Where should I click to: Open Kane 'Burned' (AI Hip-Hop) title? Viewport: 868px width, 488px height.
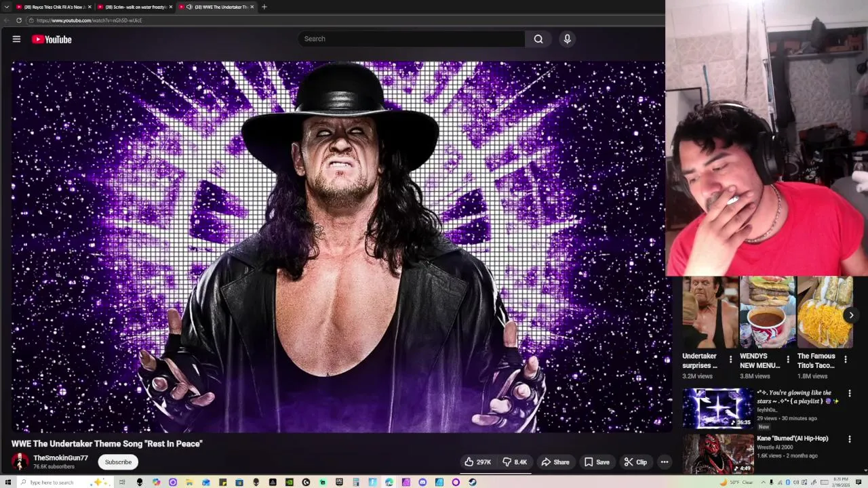pos(792,439)
